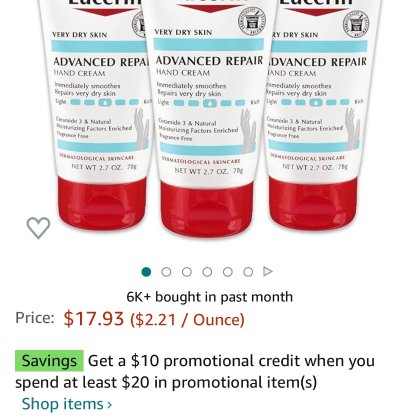Select the first image carousel dot
Image resolution: width=420 pixels, height=420 pixels.
146,272
